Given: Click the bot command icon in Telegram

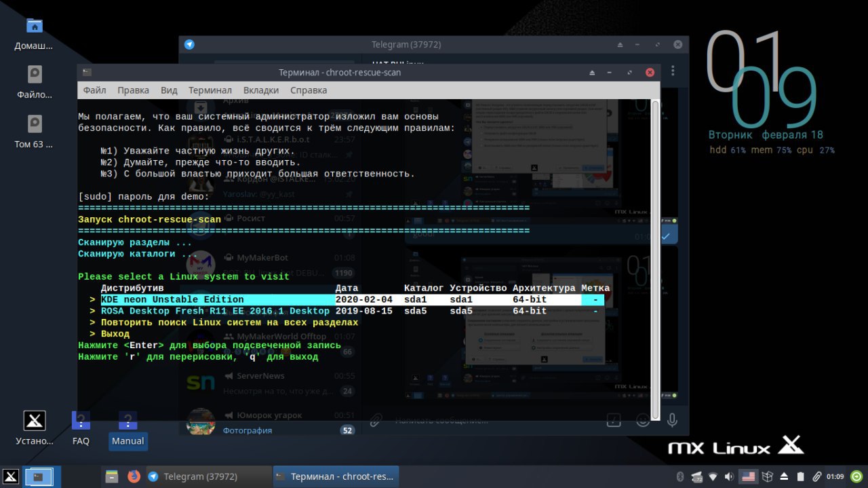Looking at the screenshot, I should point(613,419).
